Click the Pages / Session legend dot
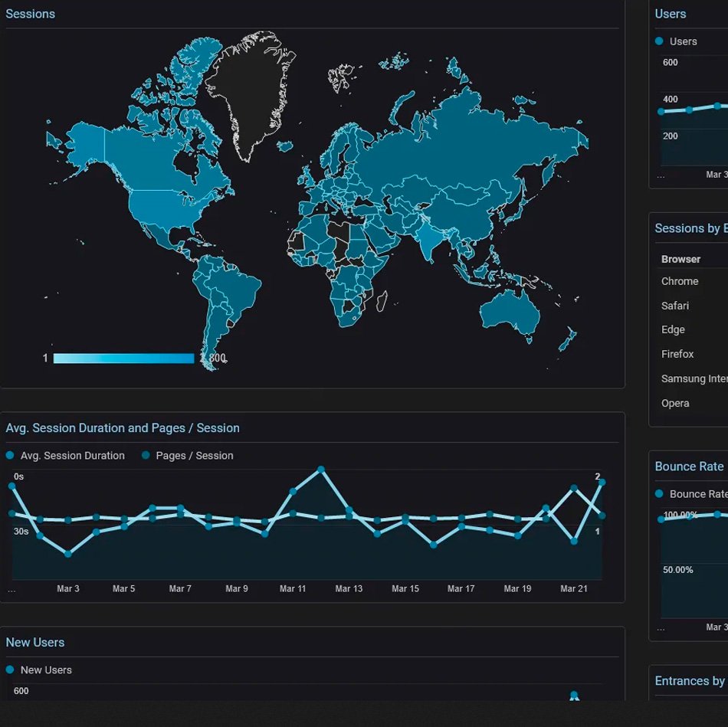Image resolution: width=728 pixels, height=727 pixels. (x=146, y=456)
